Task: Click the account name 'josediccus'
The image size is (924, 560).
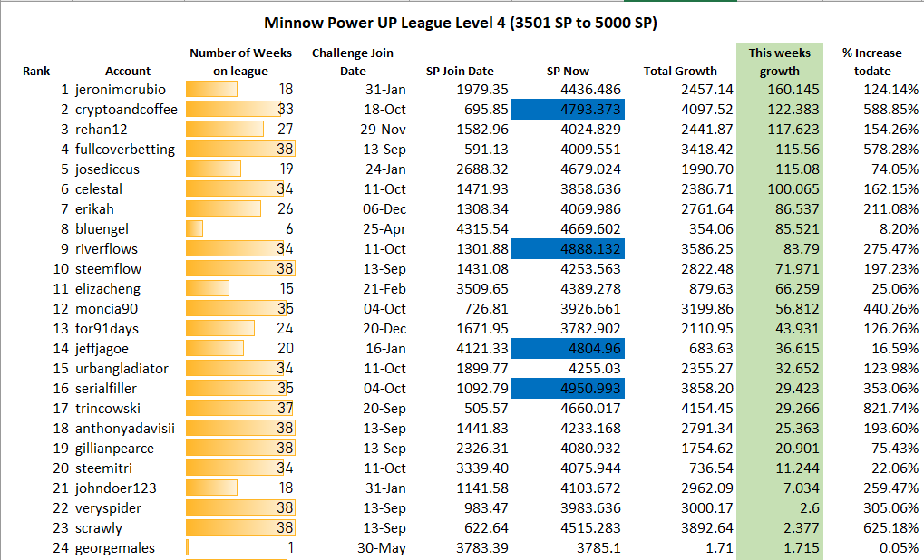Action: (x=107, y=169)
